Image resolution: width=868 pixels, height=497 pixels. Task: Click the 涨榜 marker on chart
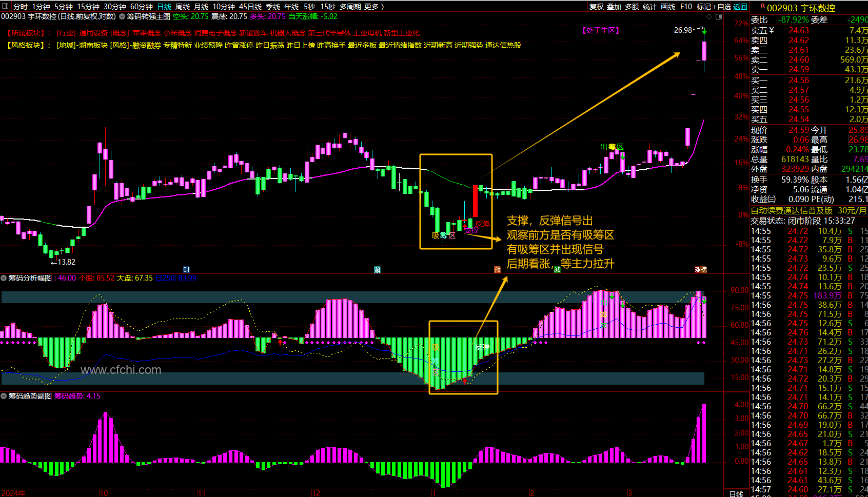point(701,270)
